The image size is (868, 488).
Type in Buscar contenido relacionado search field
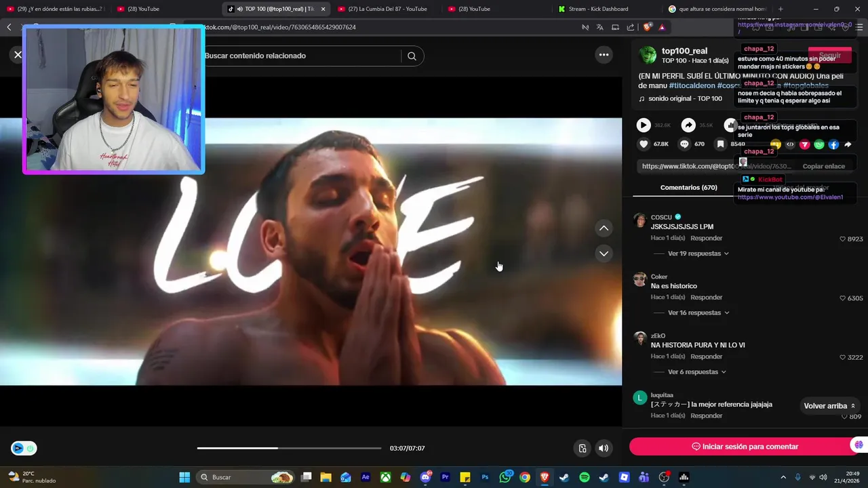click(x=302, y=56)
